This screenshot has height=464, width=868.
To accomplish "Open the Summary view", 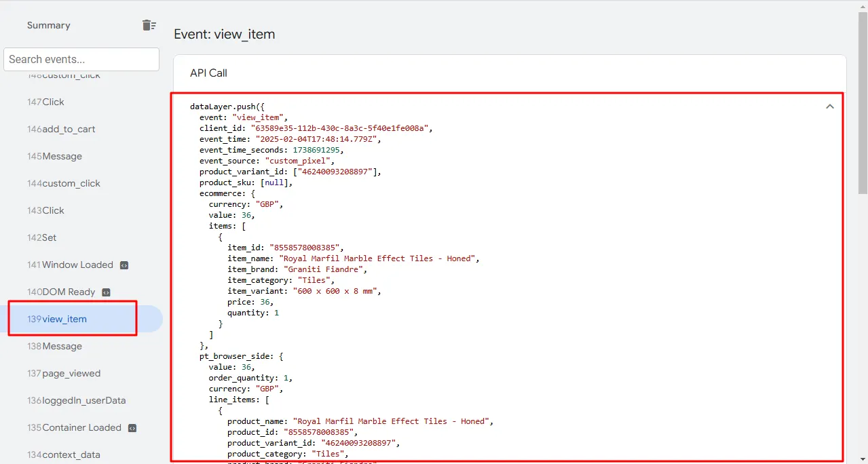I will coord(49,25).
